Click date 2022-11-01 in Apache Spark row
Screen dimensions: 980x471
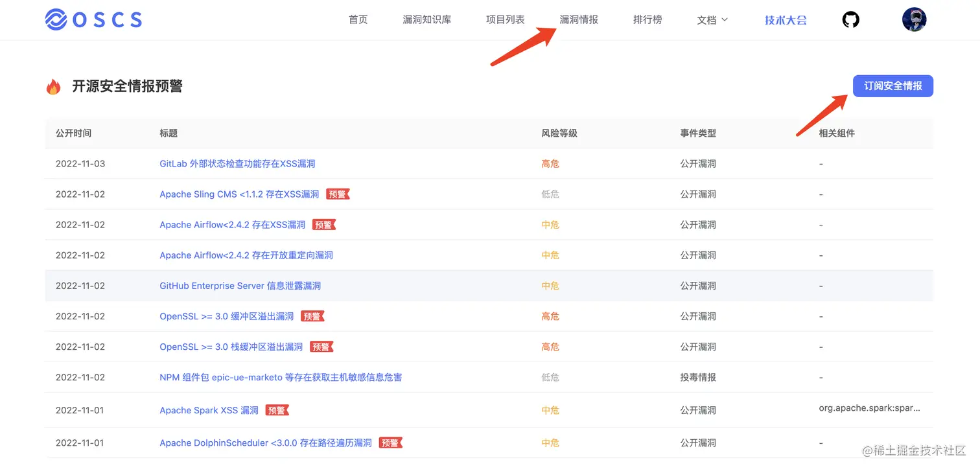[x=80, y=410]
